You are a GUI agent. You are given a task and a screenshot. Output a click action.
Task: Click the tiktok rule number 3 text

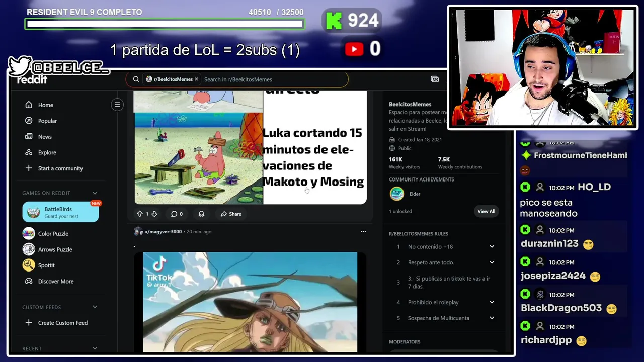[x=449, y=282]
